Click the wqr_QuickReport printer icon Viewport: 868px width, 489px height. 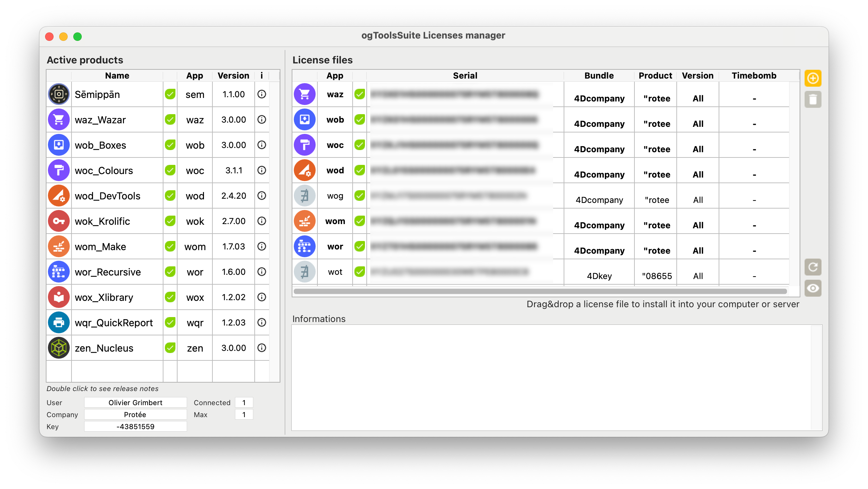(x=59, y=322)
